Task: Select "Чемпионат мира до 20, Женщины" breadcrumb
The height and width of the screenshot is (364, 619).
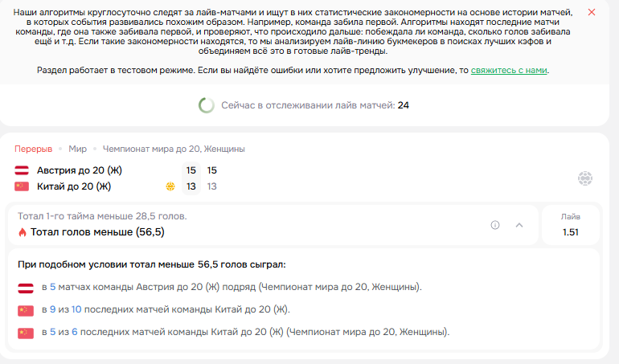Action: point(174,149)
